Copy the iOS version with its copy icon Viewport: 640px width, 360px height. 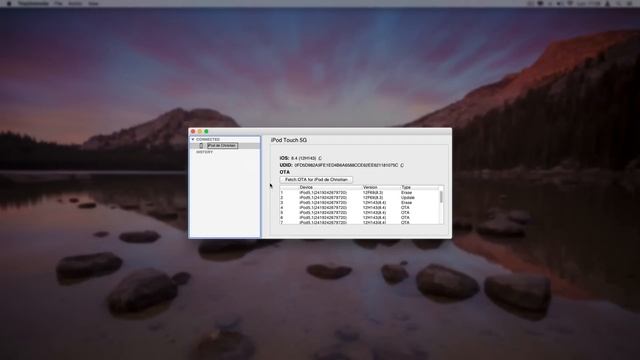click(x=320, y=158)
